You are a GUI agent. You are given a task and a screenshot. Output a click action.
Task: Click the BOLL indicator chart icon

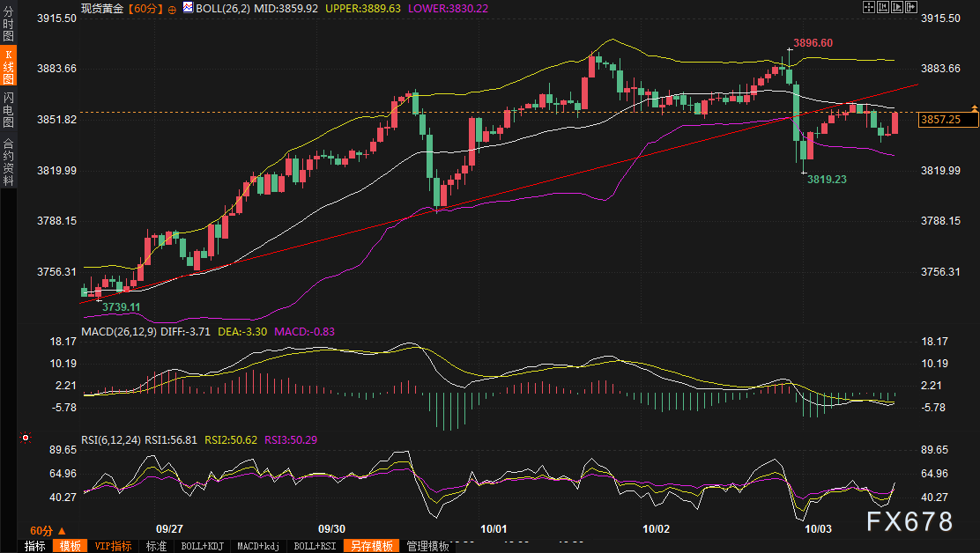click(188, 8)
